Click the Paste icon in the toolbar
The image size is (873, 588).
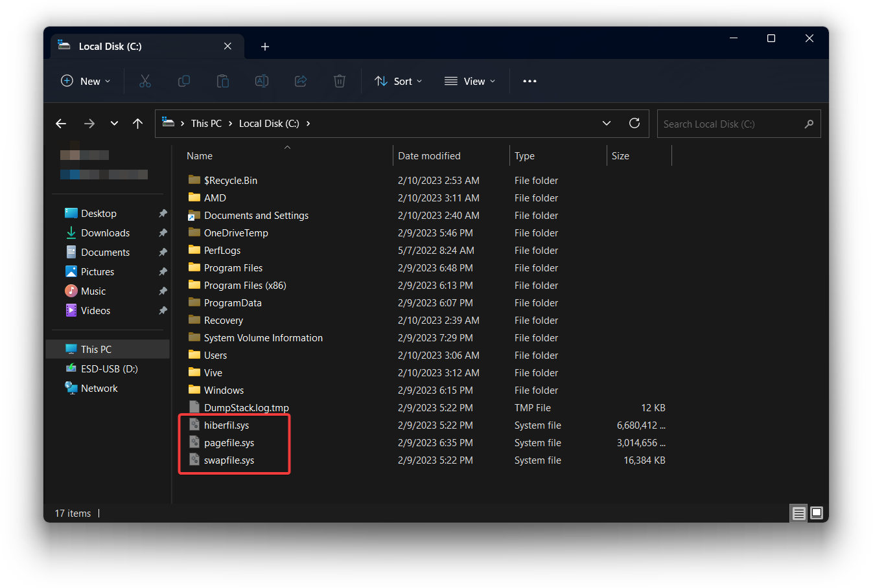pos(223,81)
